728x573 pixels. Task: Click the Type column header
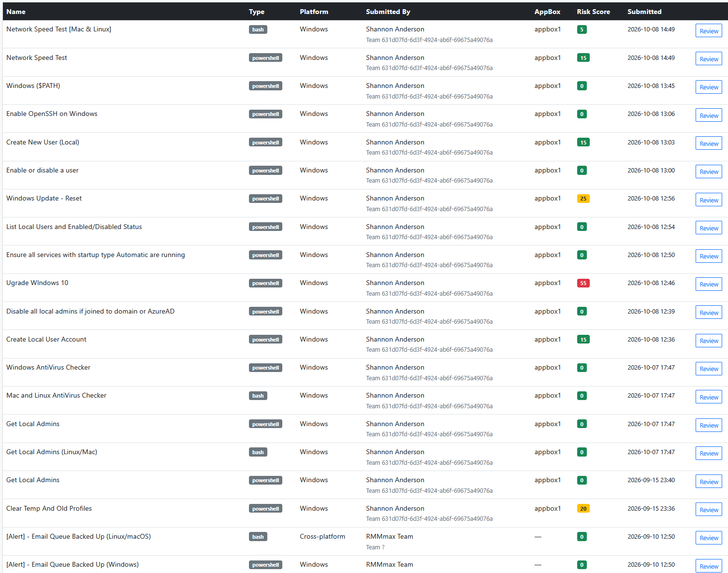tap(257, 12)
